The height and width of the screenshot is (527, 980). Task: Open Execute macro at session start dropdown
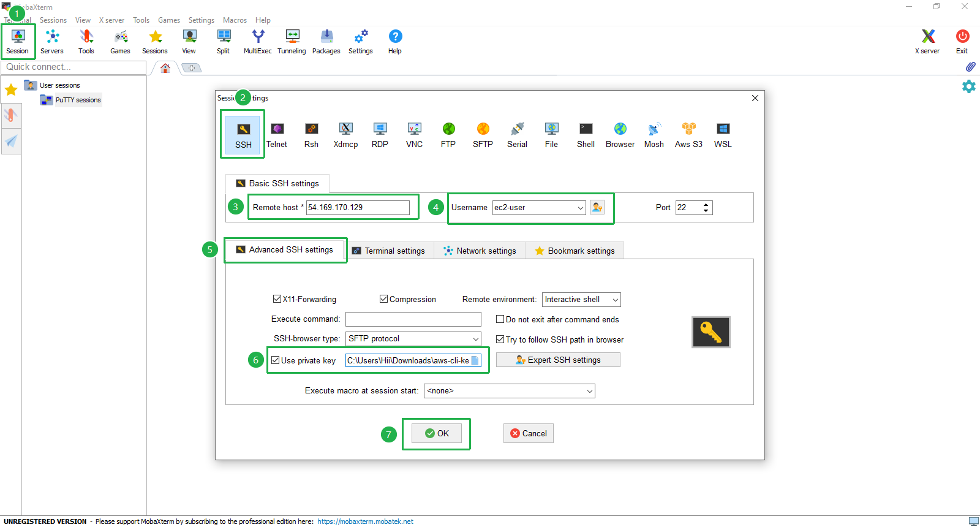point(510,391)
